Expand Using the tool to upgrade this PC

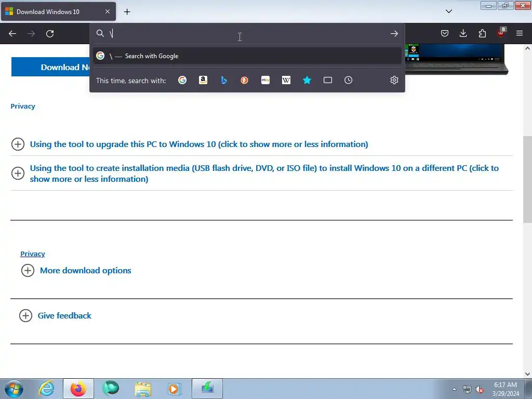click(199, 144)
